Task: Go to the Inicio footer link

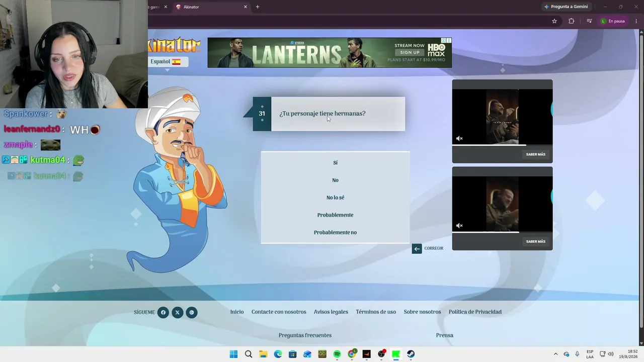Action: click(237, 312)
